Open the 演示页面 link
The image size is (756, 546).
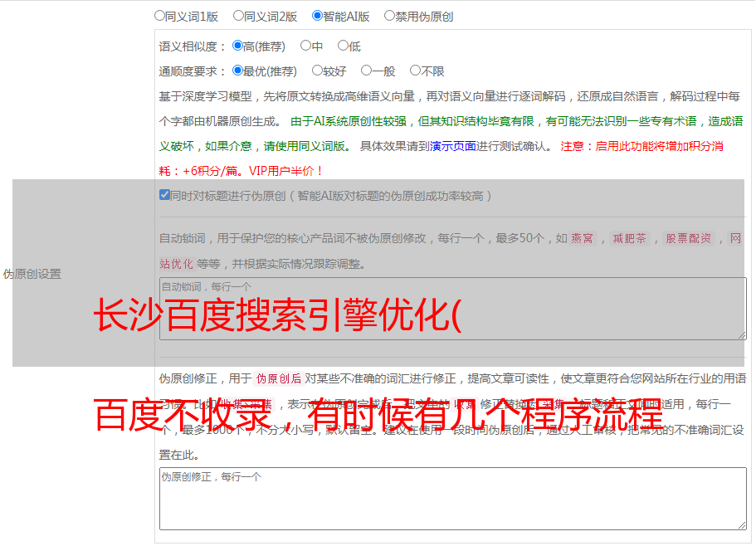(x=452, y=146)
